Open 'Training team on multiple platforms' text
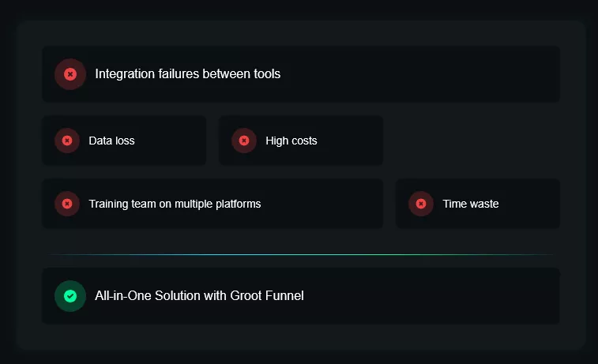The image size is (598, 364). 175,204
